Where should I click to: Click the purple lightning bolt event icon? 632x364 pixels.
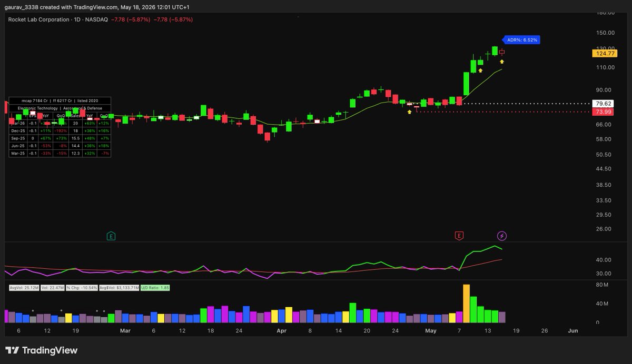(x=502, y=236)
